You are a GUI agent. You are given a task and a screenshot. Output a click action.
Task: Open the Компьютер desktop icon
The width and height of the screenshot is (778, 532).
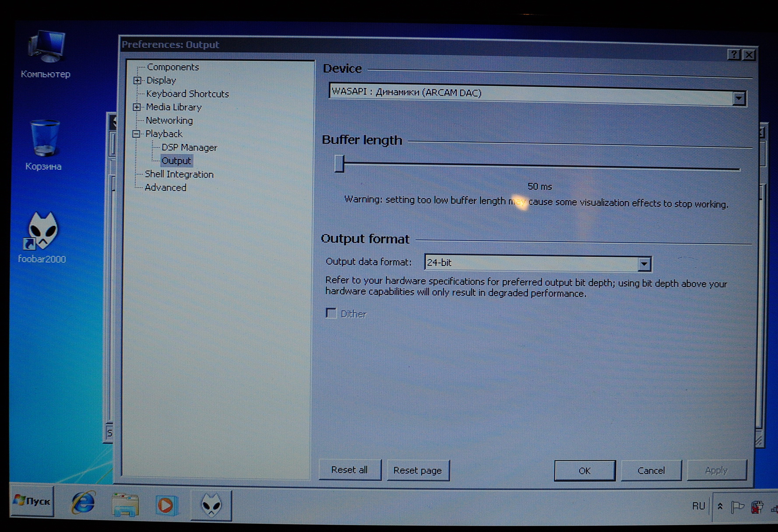pos(46,55)
